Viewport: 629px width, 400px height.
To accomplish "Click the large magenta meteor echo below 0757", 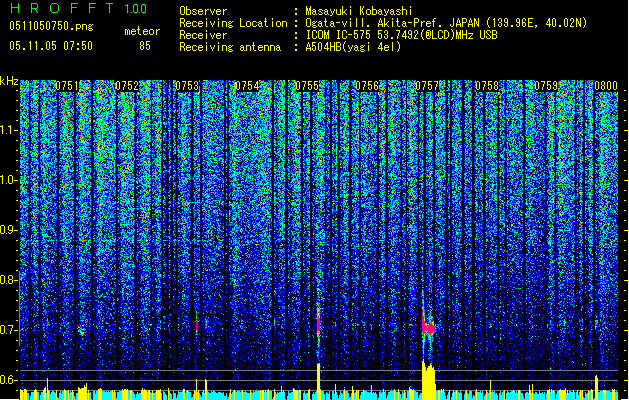I will pos(428,327).
